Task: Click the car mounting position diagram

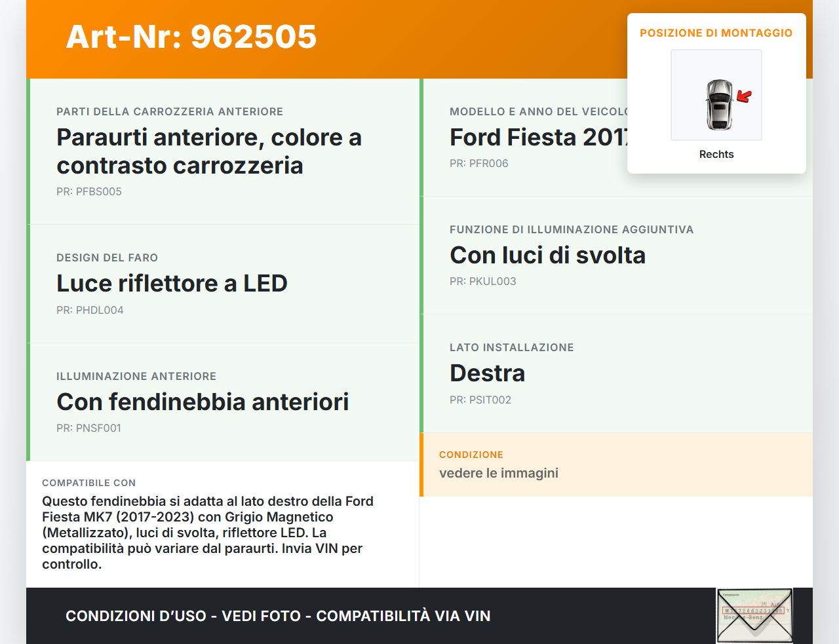Action: click(716, 95)
